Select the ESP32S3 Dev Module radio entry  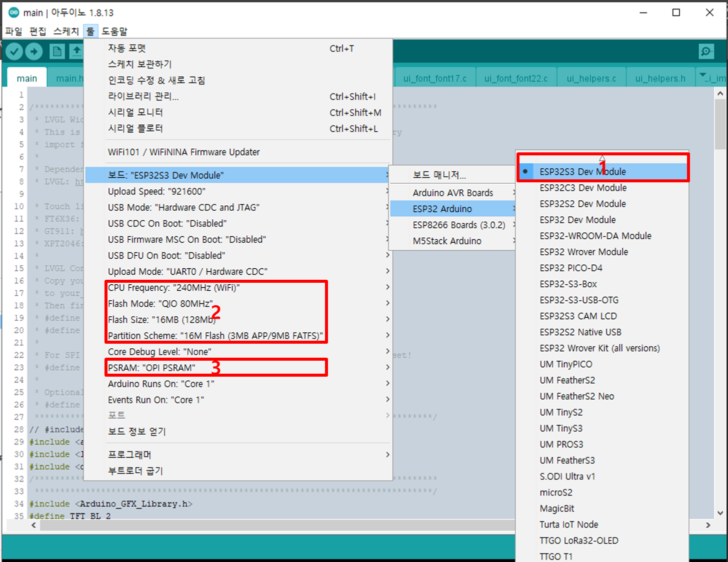click(x=602, y=172)
